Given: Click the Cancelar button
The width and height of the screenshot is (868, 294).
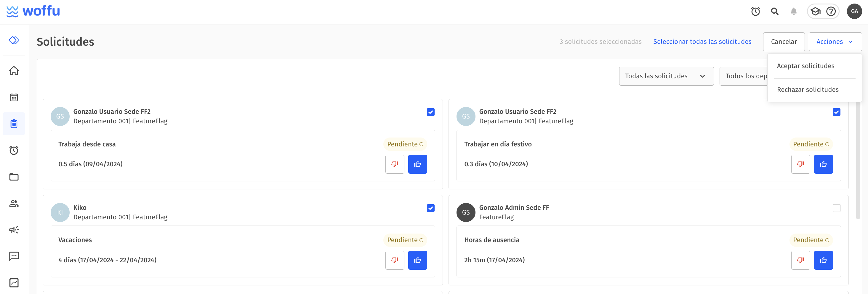Looking at the screenshot, I should click(784, 42).
